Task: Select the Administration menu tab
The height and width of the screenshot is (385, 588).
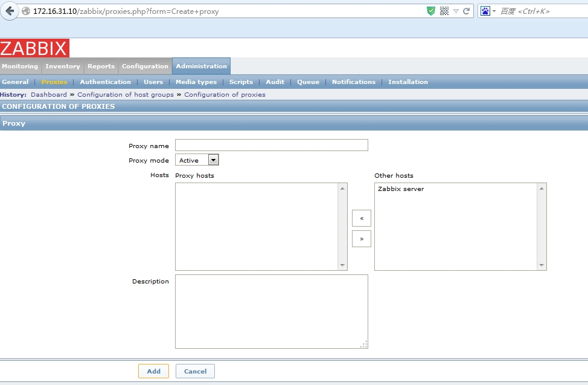Action: tap(202, 66)
